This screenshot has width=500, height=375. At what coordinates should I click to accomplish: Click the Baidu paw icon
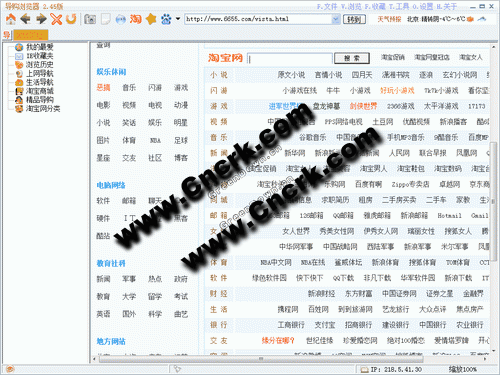[x=166, y=19]
